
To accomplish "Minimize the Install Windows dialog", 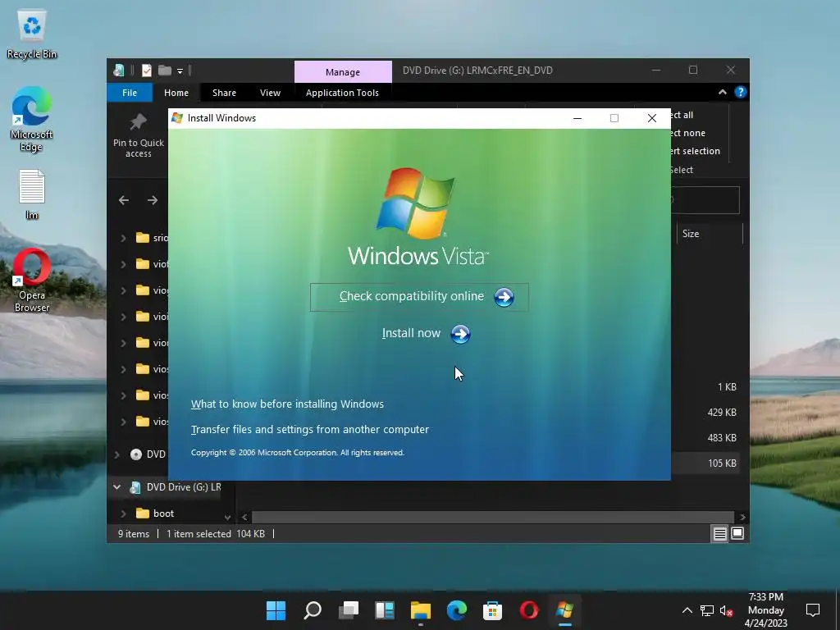I will 577,118.
